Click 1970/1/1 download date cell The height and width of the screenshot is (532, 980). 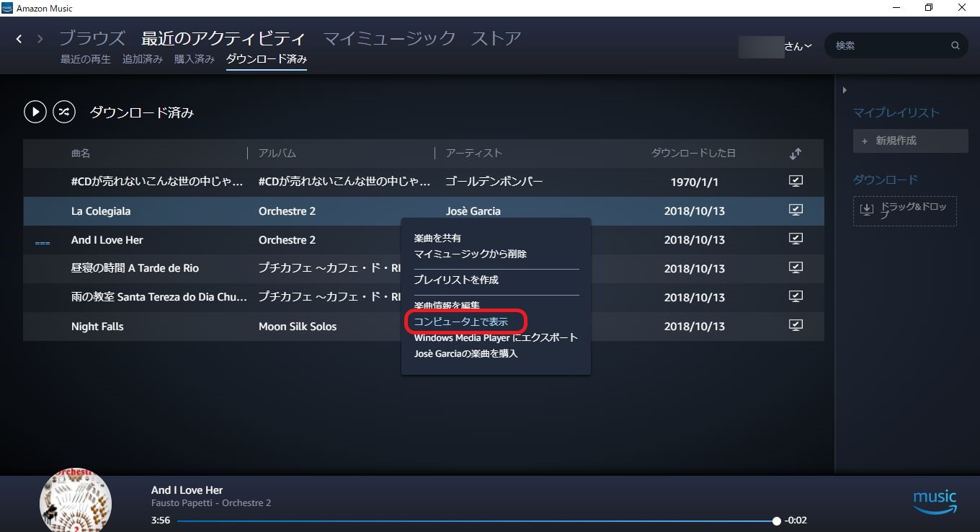click(x=695, y=182)
